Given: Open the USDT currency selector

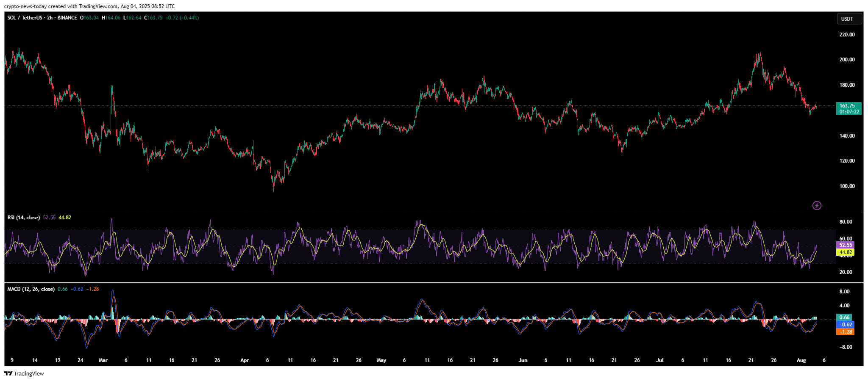Looking at the screenshot, I should click(x=849, y=19).
